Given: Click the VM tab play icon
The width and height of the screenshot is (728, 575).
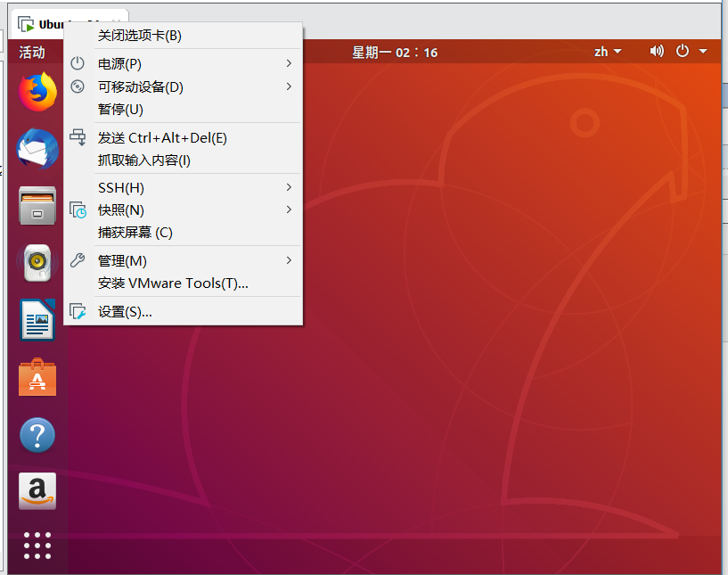Looking at the screenshot, I should pyautogui.click(x=26, y=24).
